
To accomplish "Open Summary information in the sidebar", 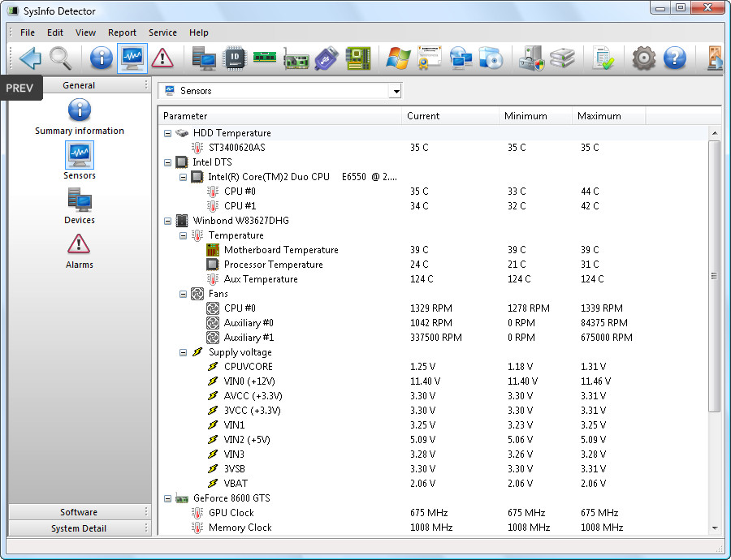I will (80, 117).
